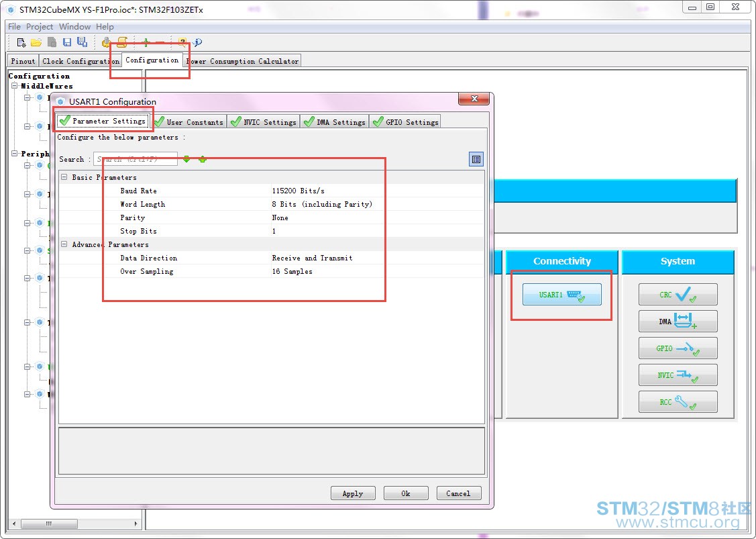756x539 pixels.
Task: Switch to the Clock Configuration tab
Action: click(80, 61)
